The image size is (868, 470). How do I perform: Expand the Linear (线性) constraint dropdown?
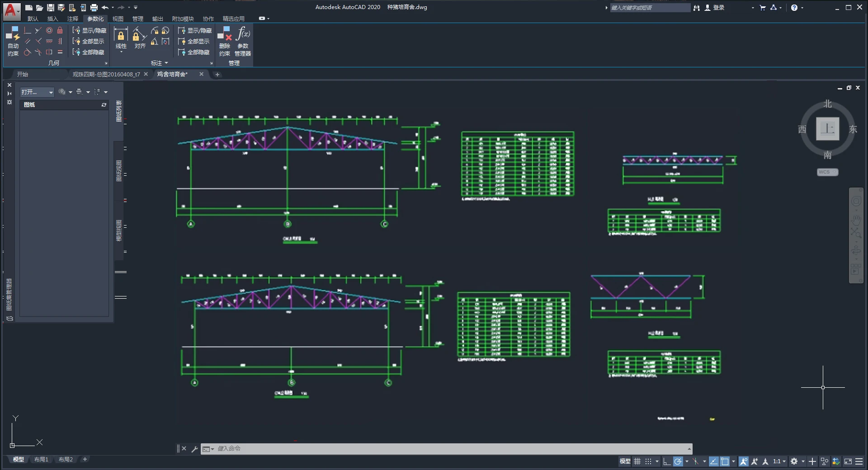click(121, 52)
